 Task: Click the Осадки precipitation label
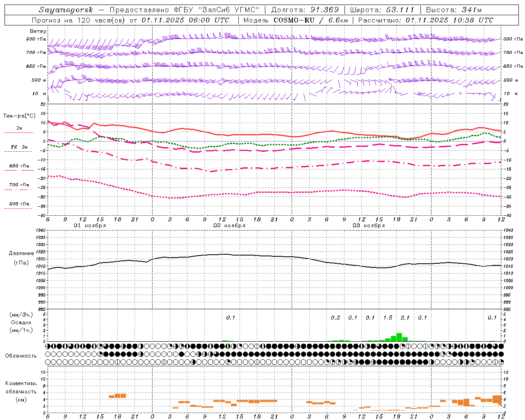click(21, 322)
